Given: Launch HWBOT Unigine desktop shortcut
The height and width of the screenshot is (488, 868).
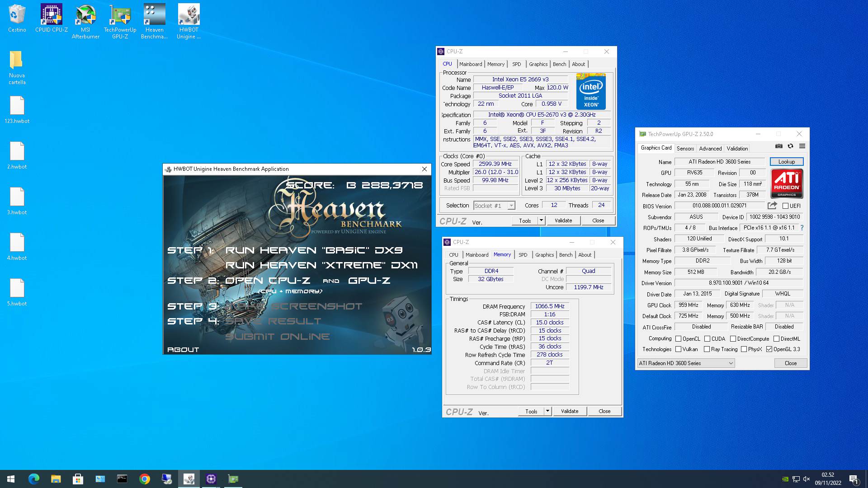Looking at the screenshot, I should click(x=189, y=21).
